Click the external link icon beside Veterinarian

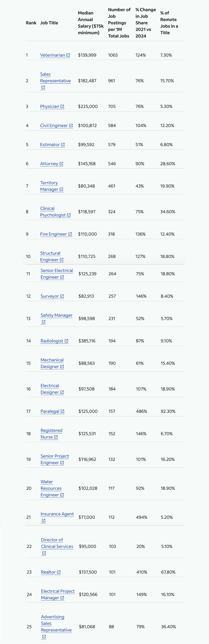(x=68, y=55)
